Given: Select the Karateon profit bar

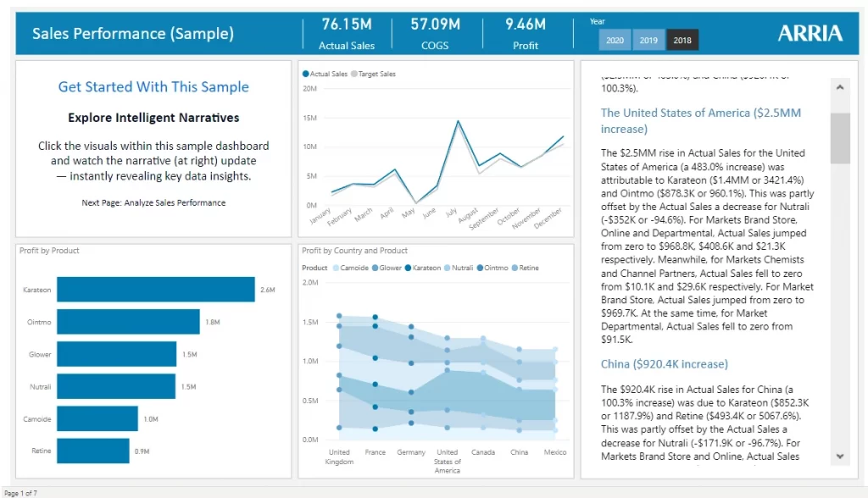Looking at the screenshot, I should click(x=156, y=290).
